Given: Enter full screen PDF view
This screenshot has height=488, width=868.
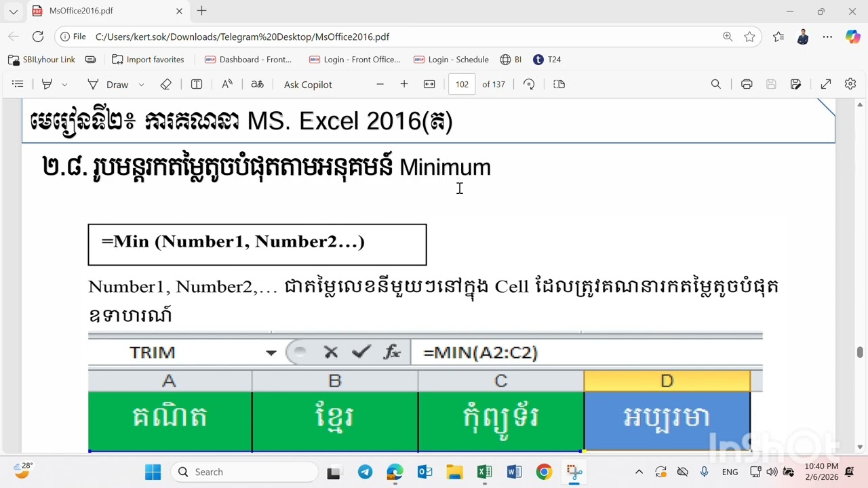Looking at the screenshot, I should pos(826,84).
